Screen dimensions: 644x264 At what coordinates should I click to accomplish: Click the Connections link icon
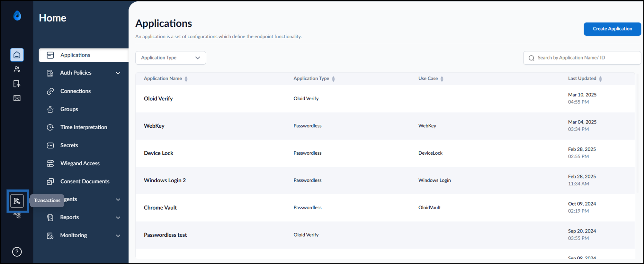click(x=50, y=91)
